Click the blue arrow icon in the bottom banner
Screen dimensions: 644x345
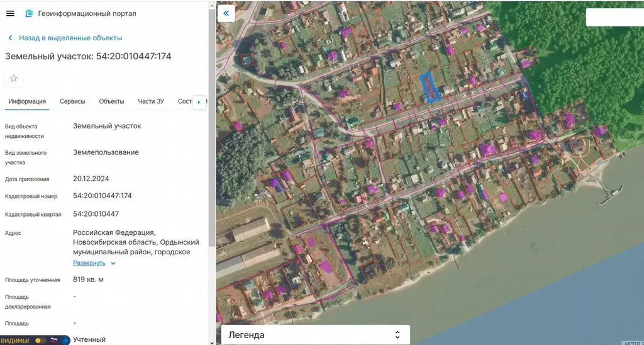(65, 340)
